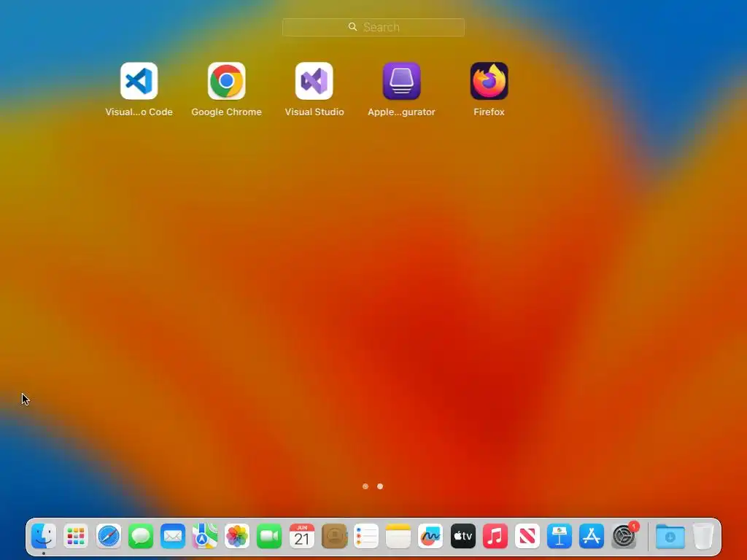This screenshot has width=747, height=560.
Task: Open App Store in Dock
Action: (x=592, y=536)
